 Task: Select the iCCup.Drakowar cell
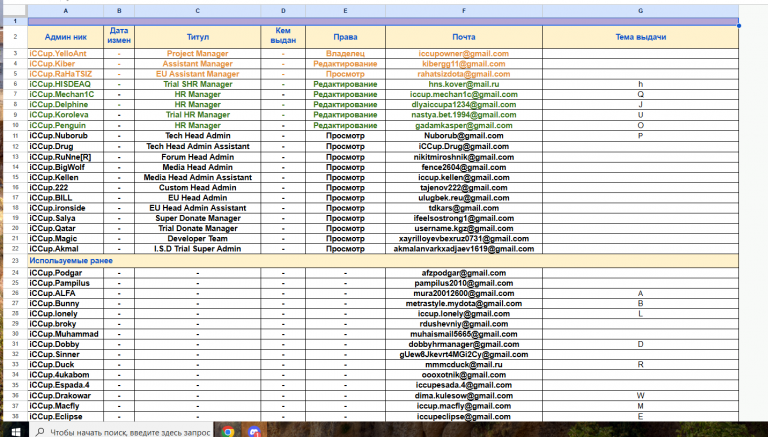[x=66, y=395]
